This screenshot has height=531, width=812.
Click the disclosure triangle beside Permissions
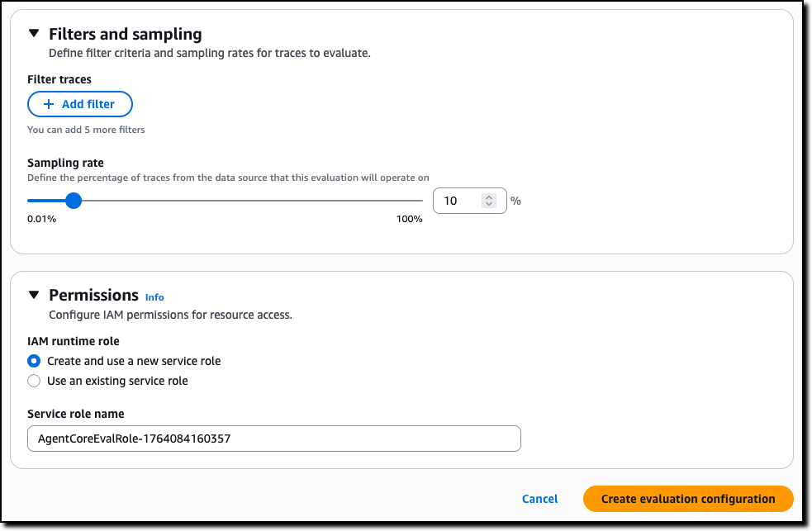tap(33, 295)
